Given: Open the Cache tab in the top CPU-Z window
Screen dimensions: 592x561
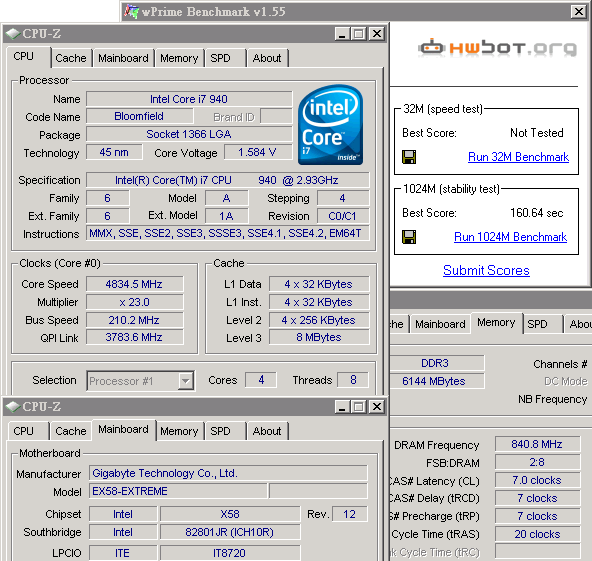Looking at the screenshot, I should click(x=71, y=58).
